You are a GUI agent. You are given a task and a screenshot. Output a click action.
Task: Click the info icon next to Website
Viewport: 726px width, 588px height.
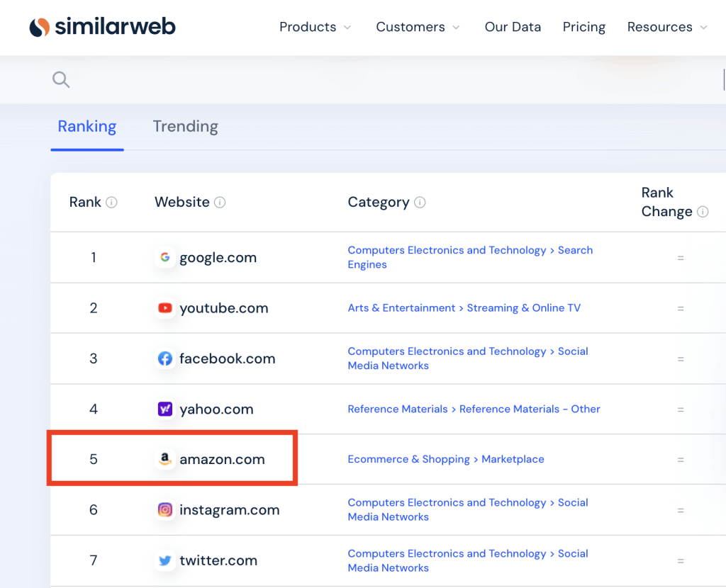pos(220,202)
